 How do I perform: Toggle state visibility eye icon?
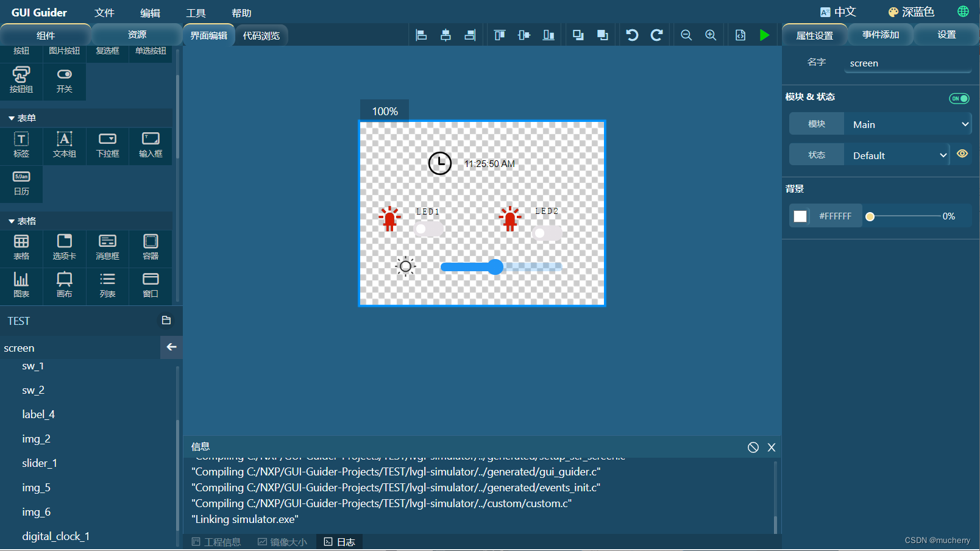tap(962, 154)
